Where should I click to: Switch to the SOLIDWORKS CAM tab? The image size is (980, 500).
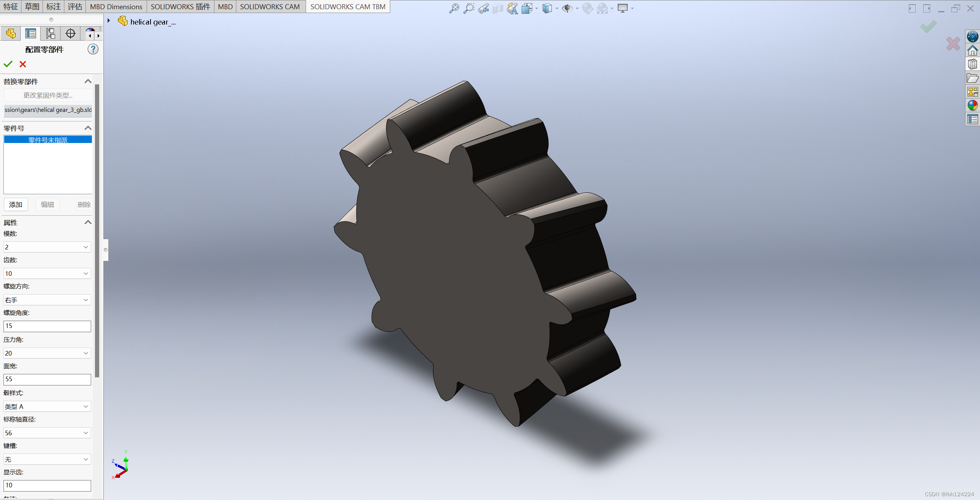[x=270, y=7]
